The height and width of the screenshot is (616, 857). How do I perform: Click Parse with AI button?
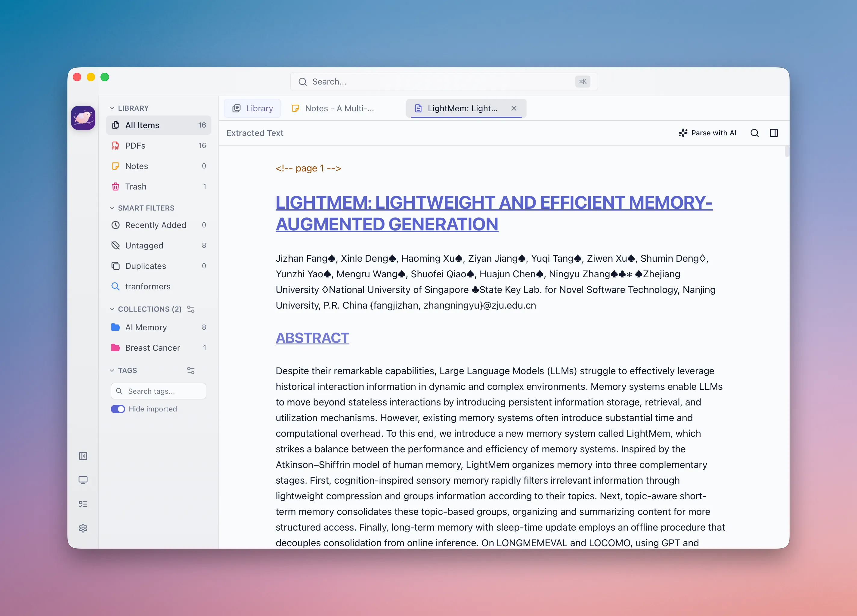click(707, 133)
